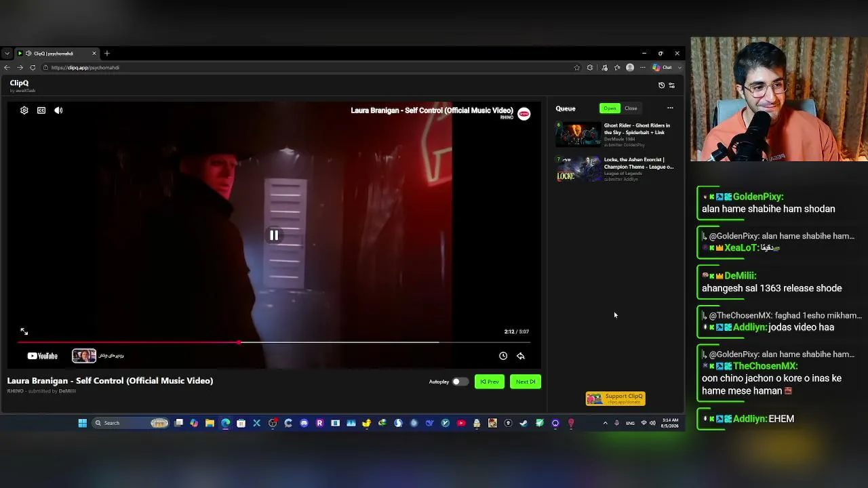This screenshot has width=868, height=488.
Task: Close the ClipQ browser tab
Action: (x=94, y=54)
